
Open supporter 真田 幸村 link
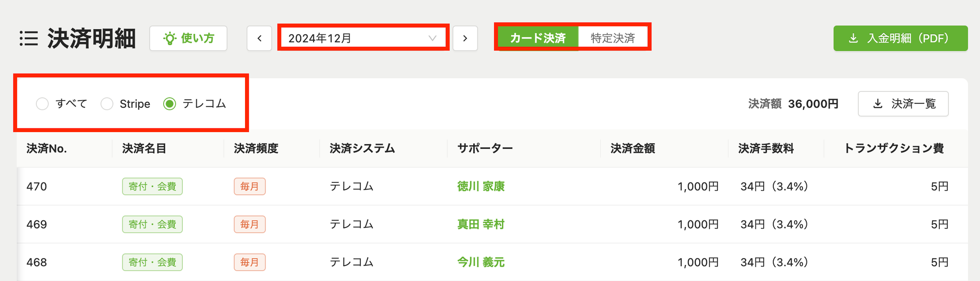point(481,224)
